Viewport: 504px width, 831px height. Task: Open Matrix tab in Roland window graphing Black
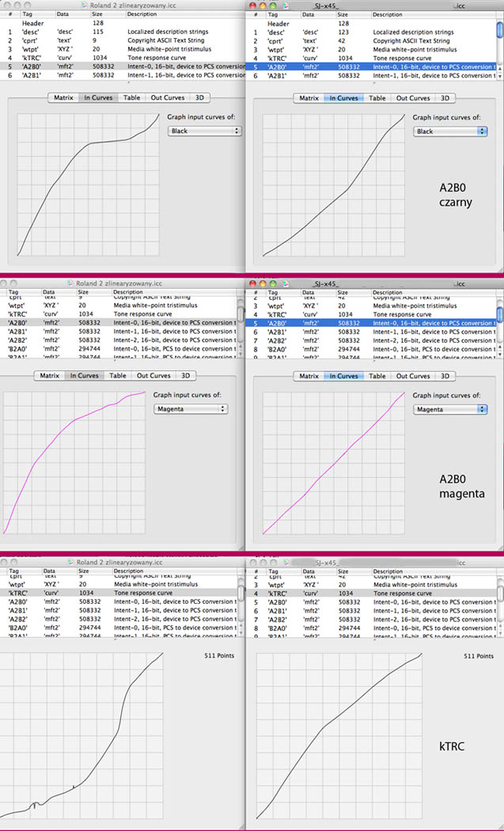63,97
